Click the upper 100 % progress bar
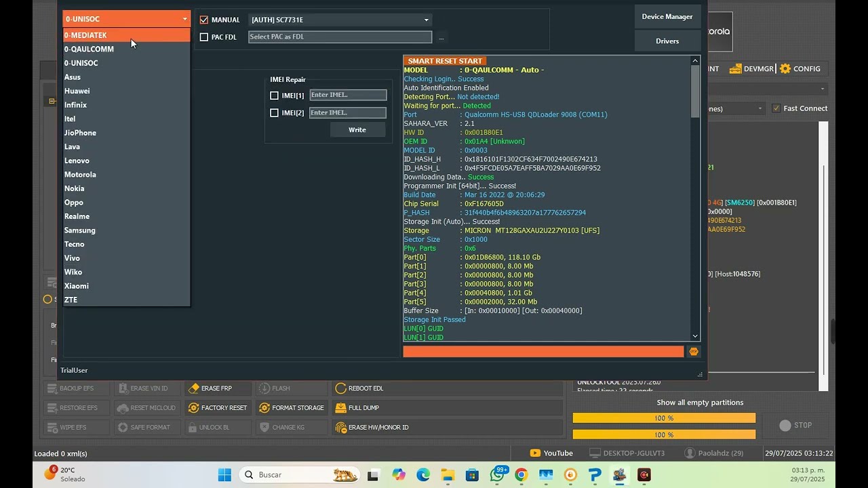The width and height of the screenshot is (868, 488). pyautogui.click(x=664, y=418)
